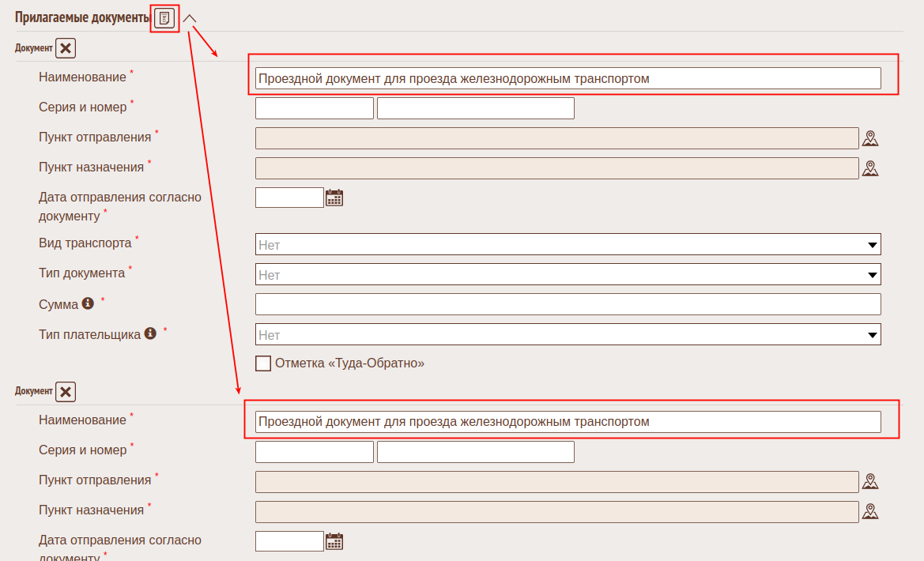This screenshot has height=561, width=924.
Task: Remove the second document with X button
Action: [x=66, y=392]
